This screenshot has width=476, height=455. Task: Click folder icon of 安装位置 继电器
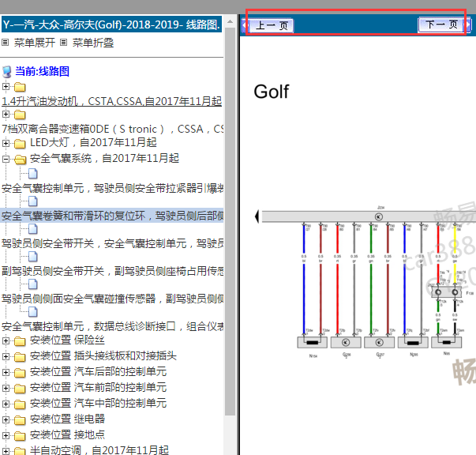pyautogui.click(x=20, y=420)
